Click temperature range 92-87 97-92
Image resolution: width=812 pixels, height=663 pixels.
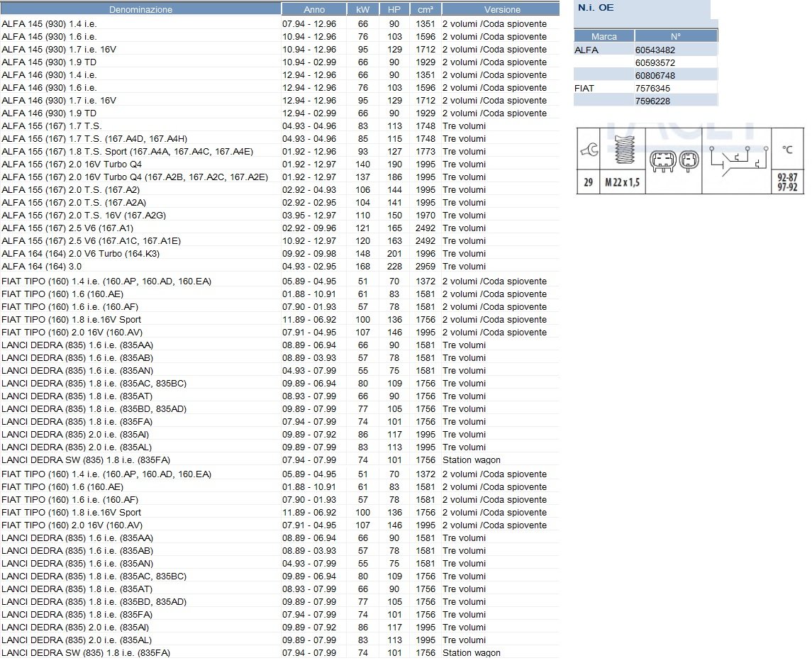[787, 182]
